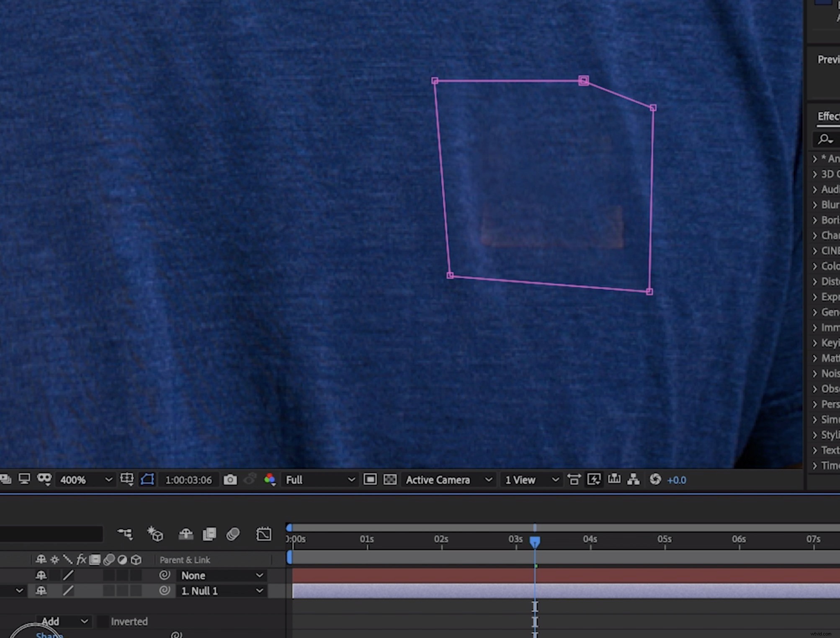Click the timecode display showing 1:00:03:06
840x638 pixels.
click(189, 480)
